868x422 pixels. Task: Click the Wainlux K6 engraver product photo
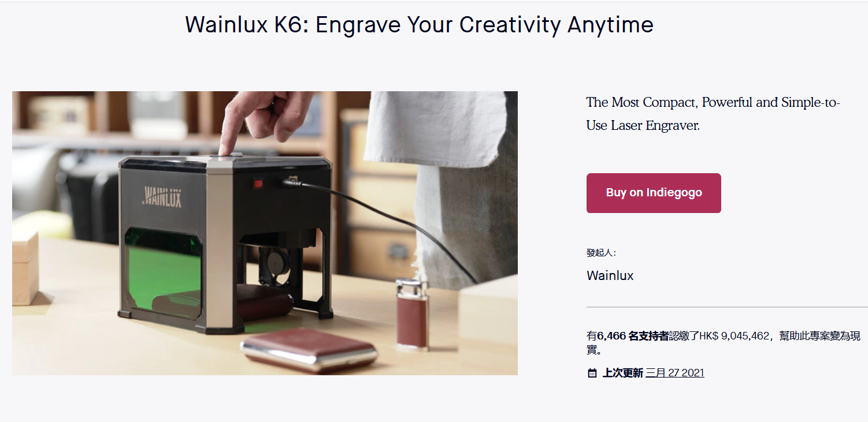[x=265, y=233]
